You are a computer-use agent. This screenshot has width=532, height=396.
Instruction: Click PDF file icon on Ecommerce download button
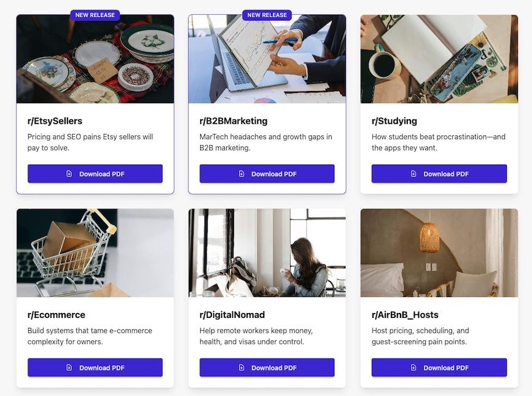click(69, 368)
